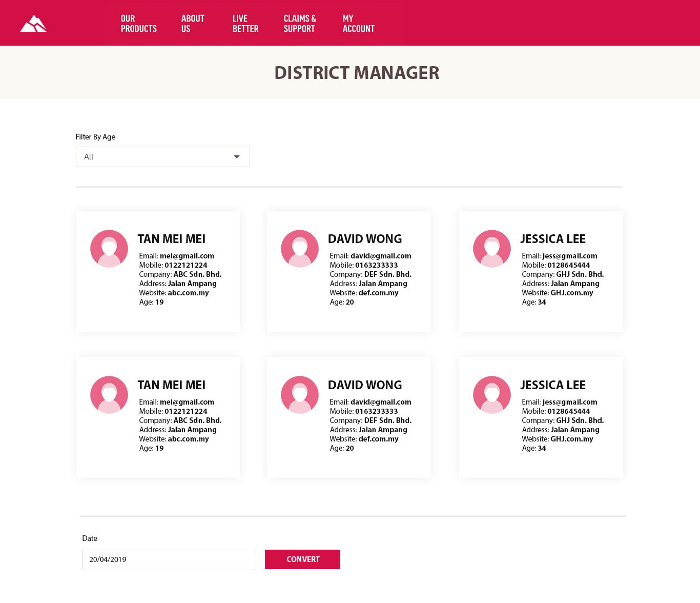The image size is (700, 603).
Task: Click the Date input field
Action: point(169,559)
